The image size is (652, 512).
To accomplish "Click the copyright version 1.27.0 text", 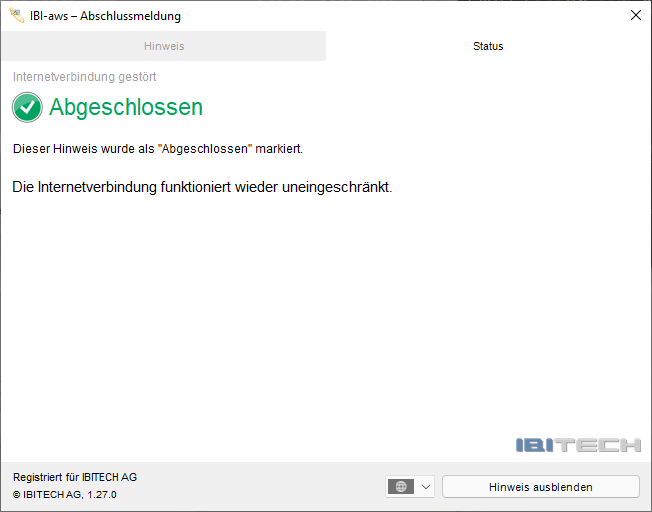I will point(65,494).
